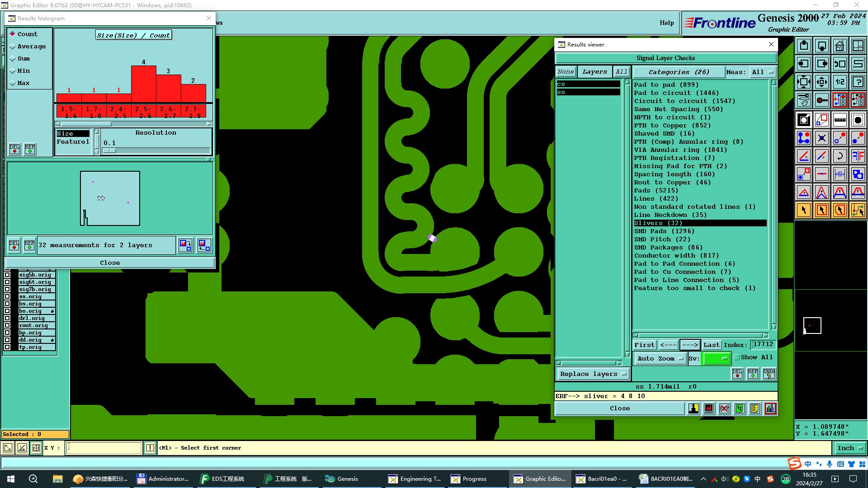Click the Resolution slider handle
Screen dimensions: 868x488
[x=109, y=151]
